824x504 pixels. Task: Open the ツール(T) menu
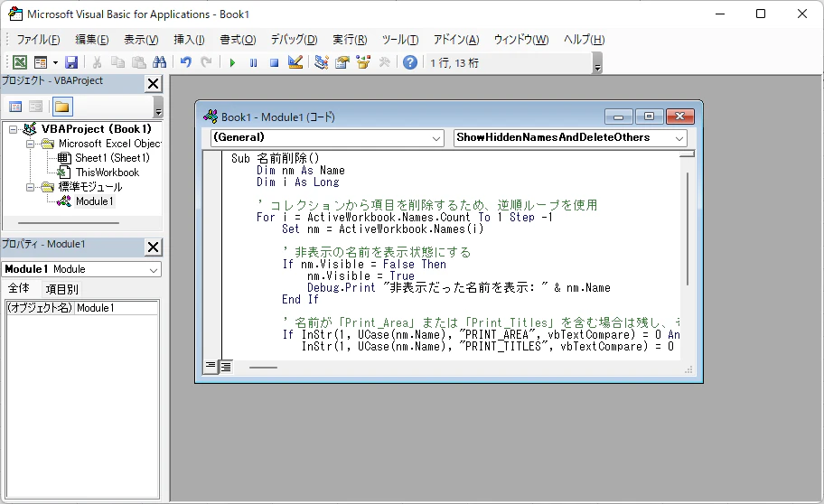400,40
